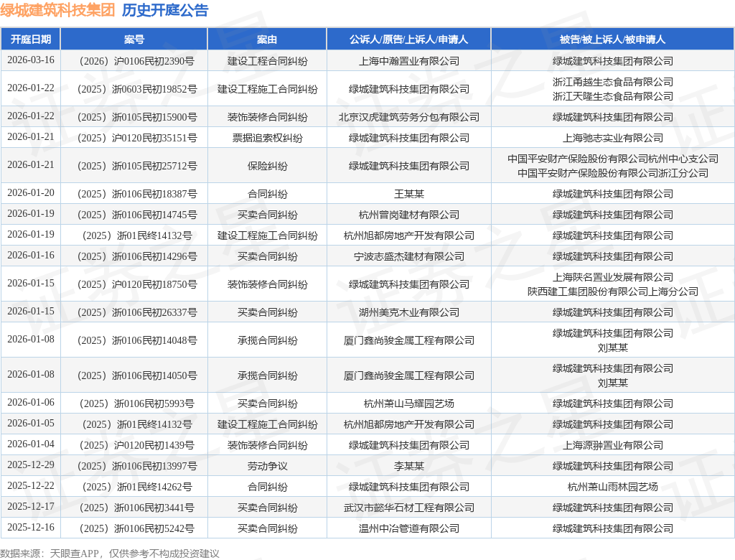735x560 pixels.
Task: Click case number 浙01民终14262号
Action: [137, 487]
